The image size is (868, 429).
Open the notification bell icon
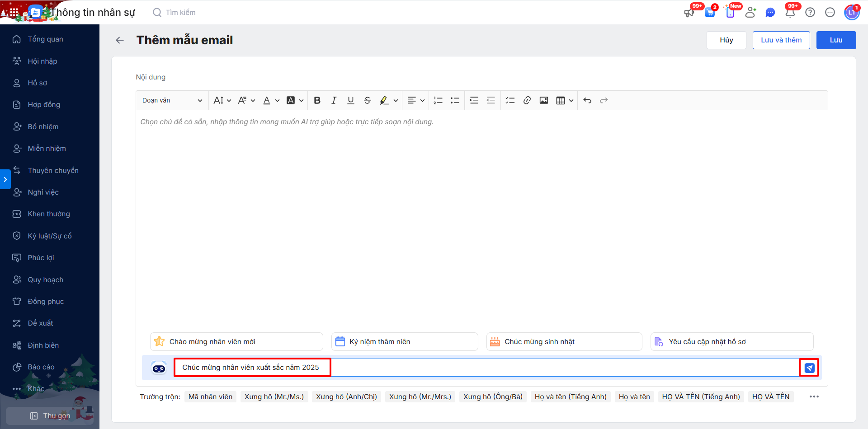point(790,13)
